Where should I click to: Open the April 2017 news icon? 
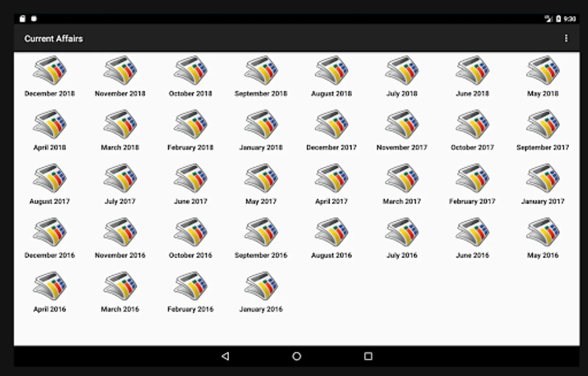coord(332,178)
